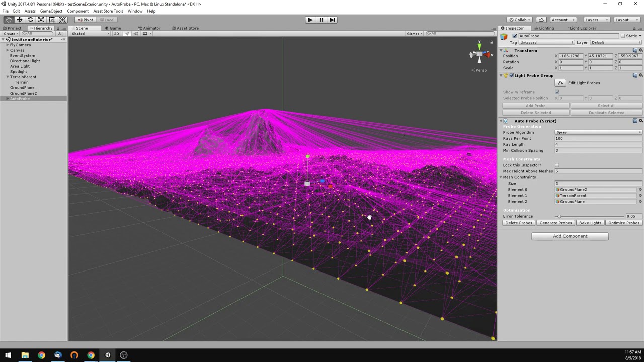Select the Rect Transform tool

[51, 20]
